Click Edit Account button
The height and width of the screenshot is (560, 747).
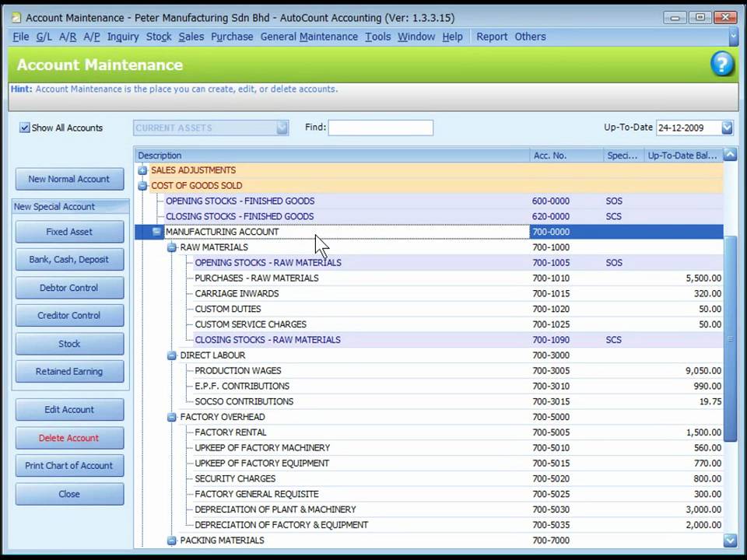[69, 410]
